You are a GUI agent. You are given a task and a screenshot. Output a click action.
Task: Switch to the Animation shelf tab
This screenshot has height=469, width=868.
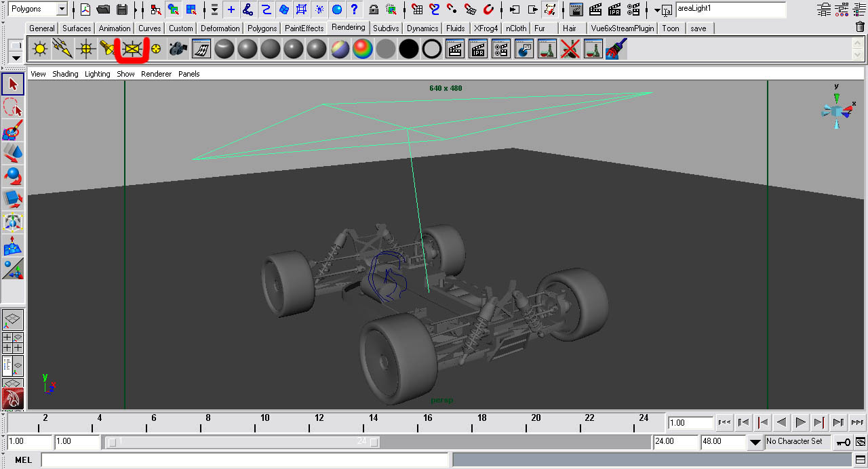(115, 28)
